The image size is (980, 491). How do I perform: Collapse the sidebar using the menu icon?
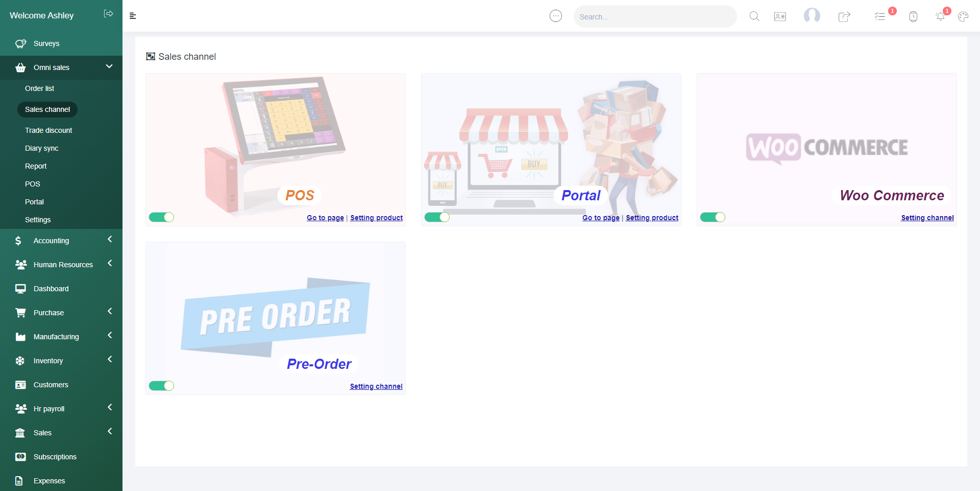(133, 16)
